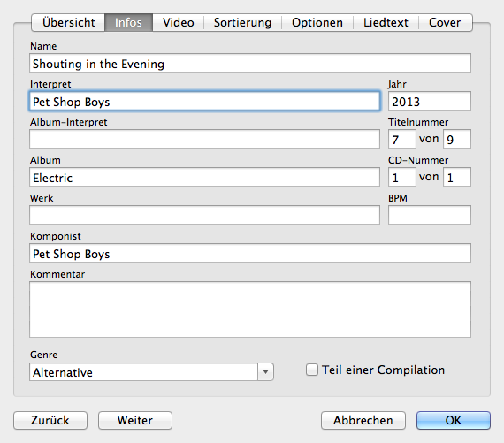Click the empty BPM field
Viewport: 504px width, 443px height.
click(x=430, y=215)
